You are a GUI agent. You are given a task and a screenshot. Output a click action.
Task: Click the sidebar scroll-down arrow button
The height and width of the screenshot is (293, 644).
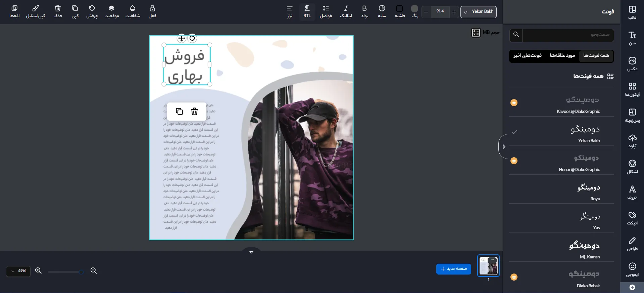pyautogui.click(x=632, y=287)
